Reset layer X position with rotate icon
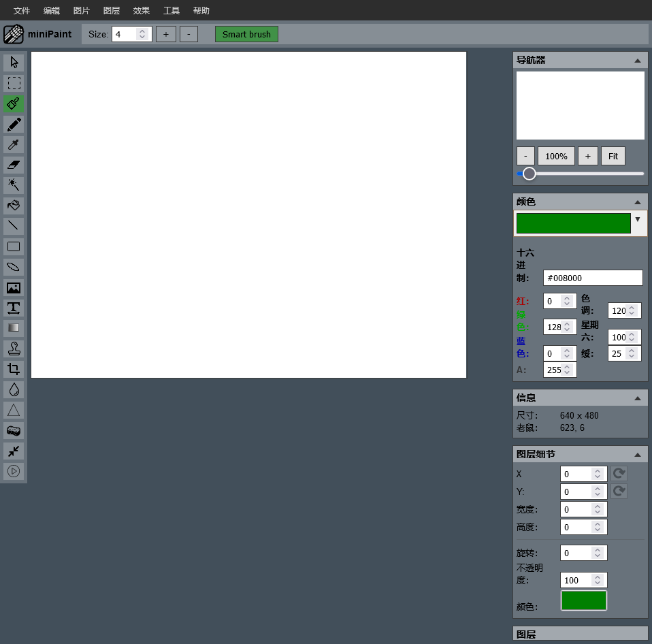Viewport: 652px width, 644px height. click(x=619, y=473)
